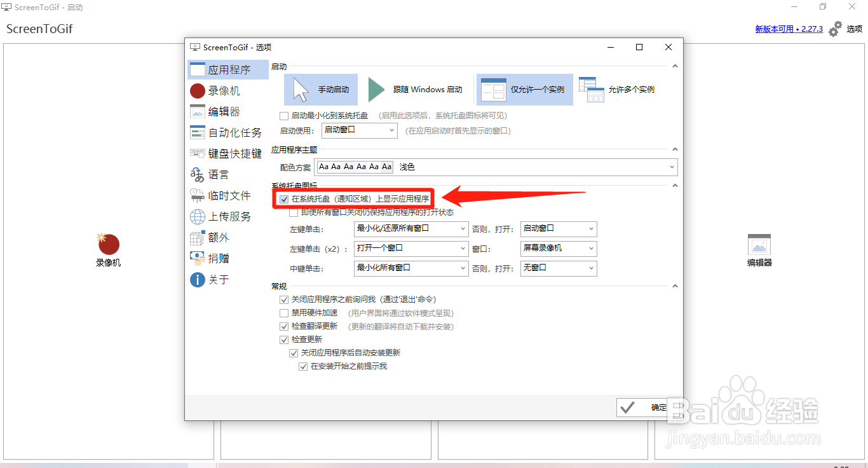Click the 选项 label in main window
868x468 pixels.
click(855, 29)
